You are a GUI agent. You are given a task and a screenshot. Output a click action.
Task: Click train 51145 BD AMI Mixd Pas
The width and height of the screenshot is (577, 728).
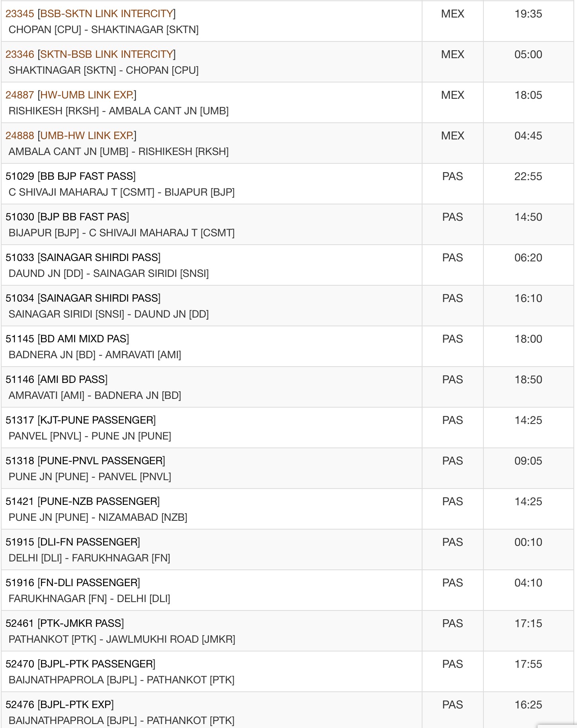(67, 339)
